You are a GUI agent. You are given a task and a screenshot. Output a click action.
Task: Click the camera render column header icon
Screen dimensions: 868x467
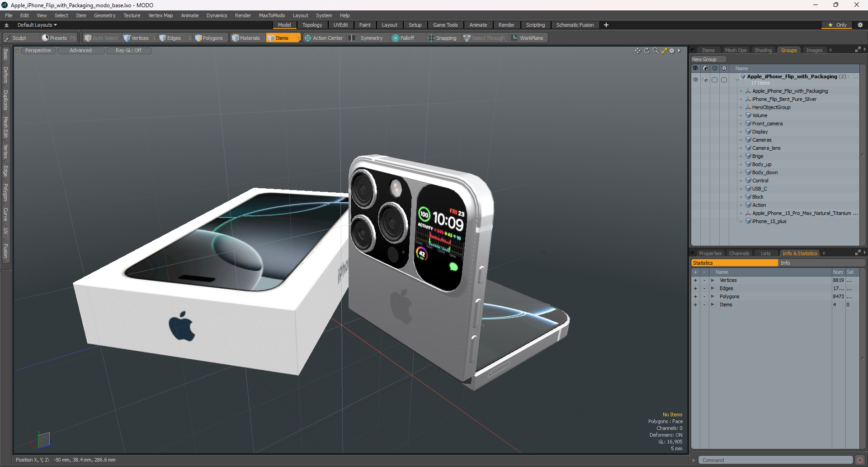click(705, 68)
